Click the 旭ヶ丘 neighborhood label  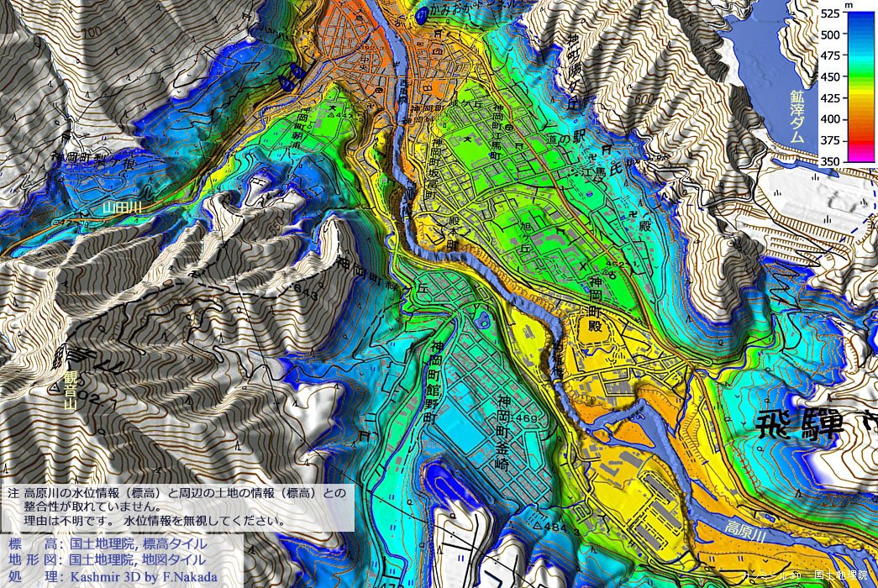pyautogui.click(x=513, y=239)
